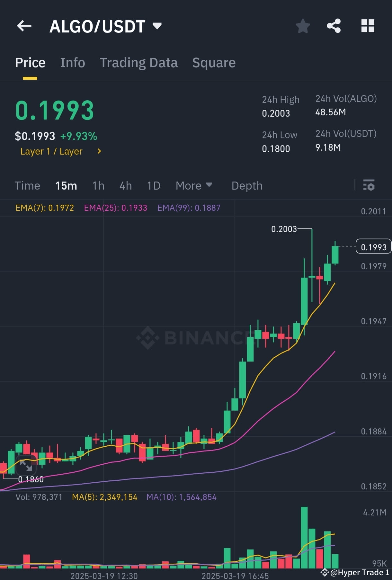This screenshot has height=580, width=392.
Task: Expand the More timeframe dropdown
Action: point(194,185)
